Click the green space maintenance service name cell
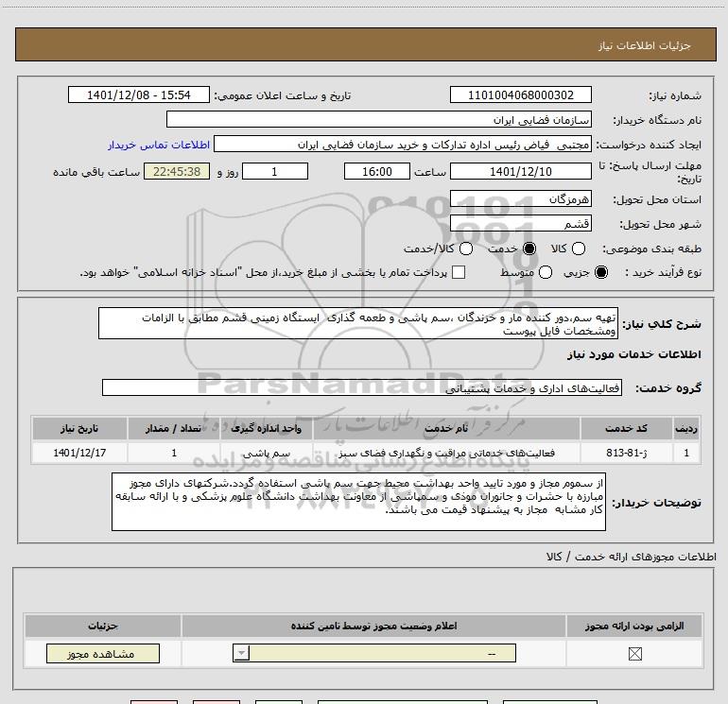 tap(446, 453)
